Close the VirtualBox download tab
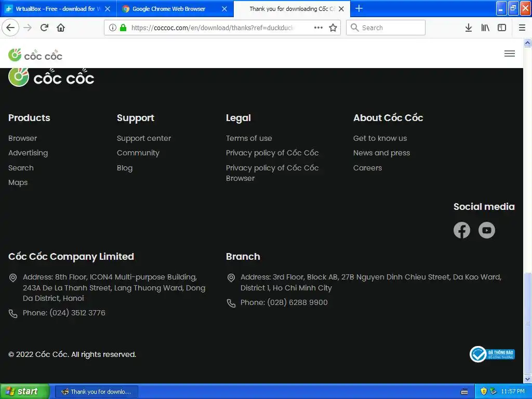Image resolution: width=532 pixels, height=399 pixels. pos(108,9)
